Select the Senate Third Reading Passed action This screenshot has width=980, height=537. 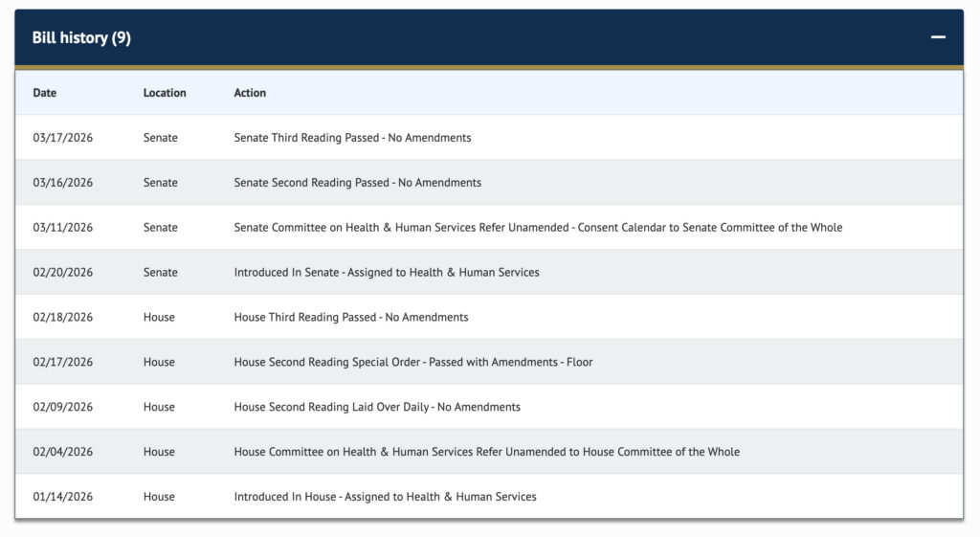click(352, 138)
